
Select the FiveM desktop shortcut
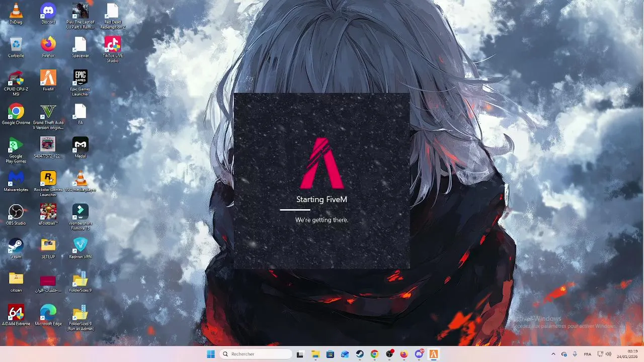(48, 80)
